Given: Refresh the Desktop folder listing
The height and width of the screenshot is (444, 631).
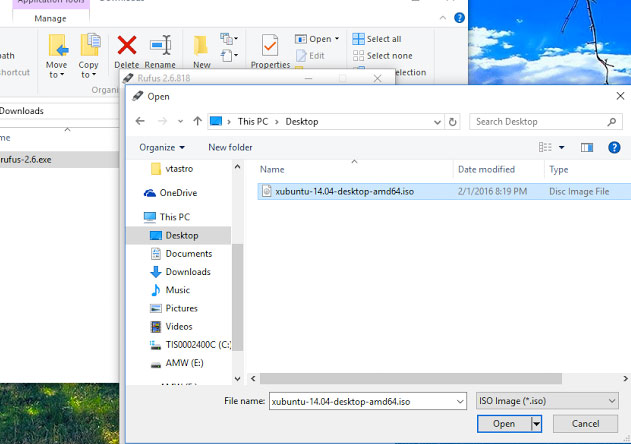Looking at the screenshot, I should (x=452, y=122).
